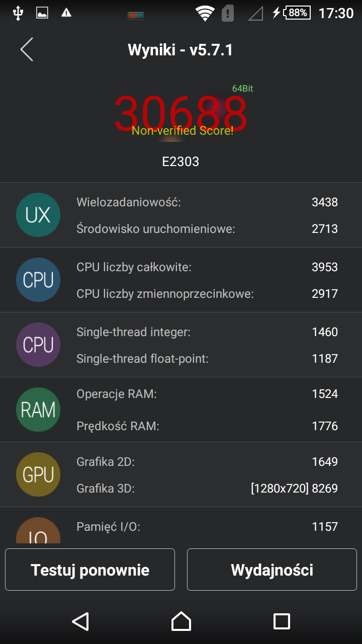Tap the 88% battery indicator

(297, 13)
